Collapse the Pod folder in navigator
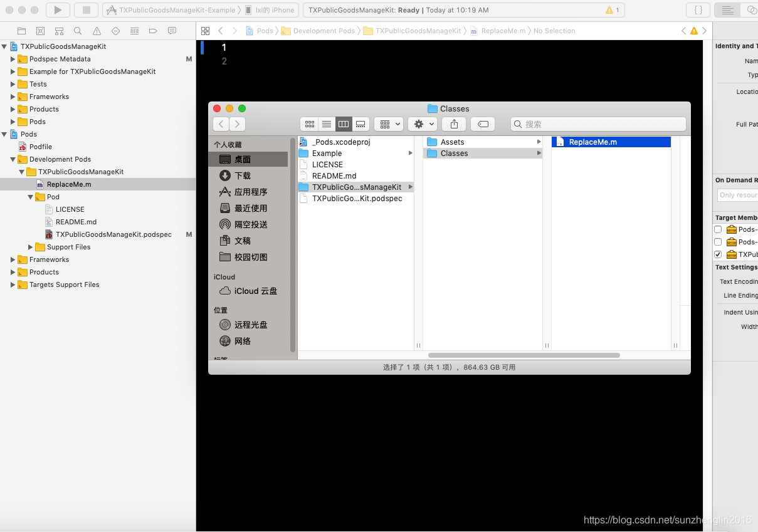The image size is (758, 532). click(30, 197)
